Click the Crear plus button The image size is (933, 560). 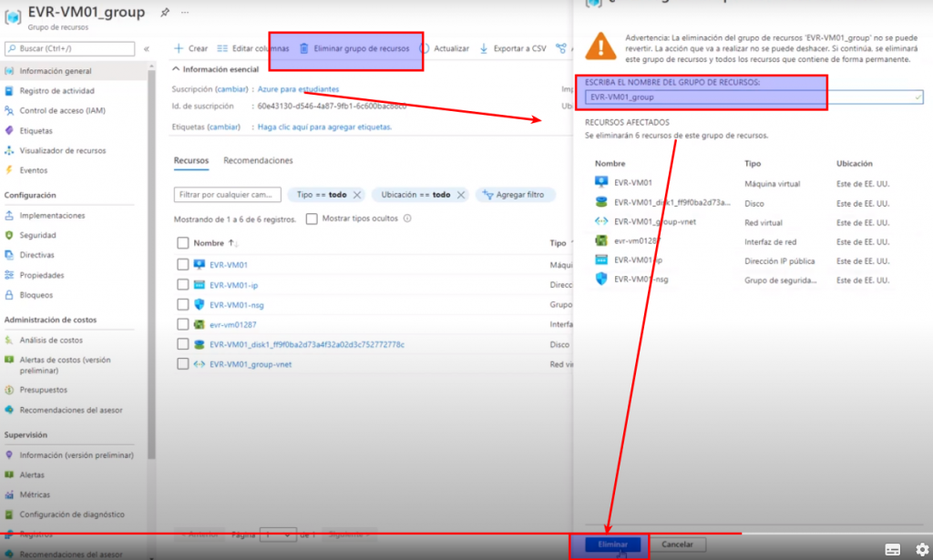pyautogui.click(x=190, y=49)
